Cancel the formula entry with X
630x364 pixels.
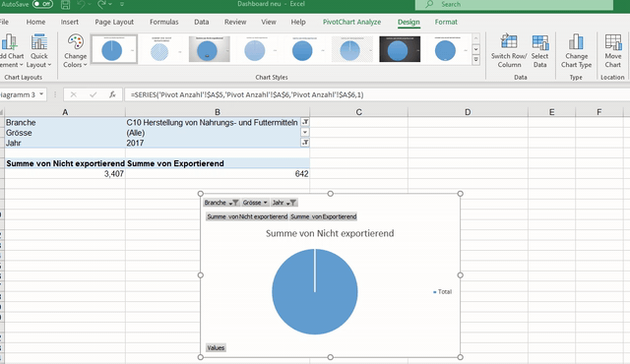(x=73, y=94)
